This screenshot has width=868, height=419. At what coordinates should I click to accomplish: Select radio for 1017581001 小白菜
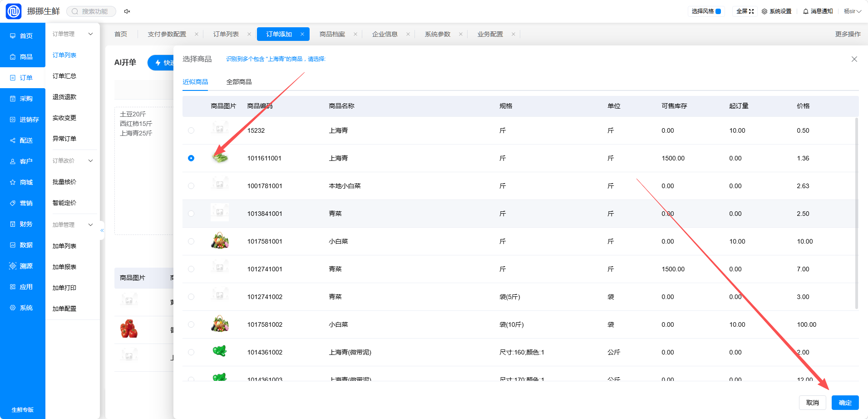click(x=191, y=241)
